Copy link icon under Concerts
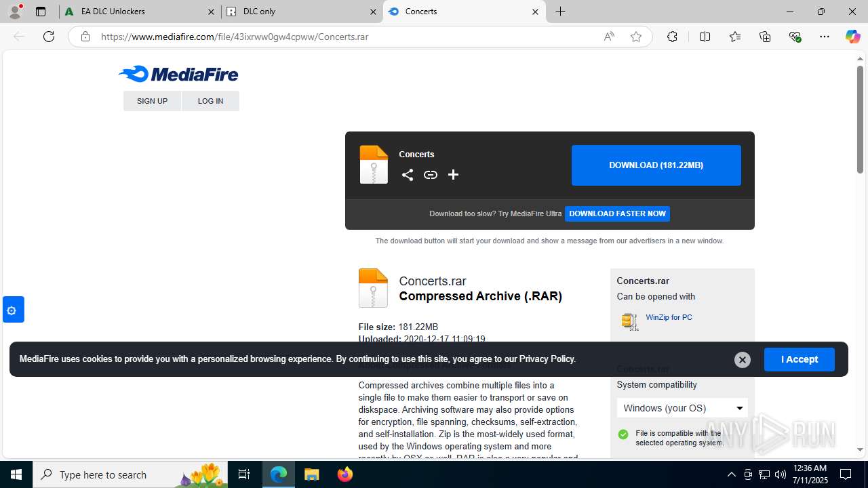The width and height of the screenshot is (868, 488). click(431, 175)
